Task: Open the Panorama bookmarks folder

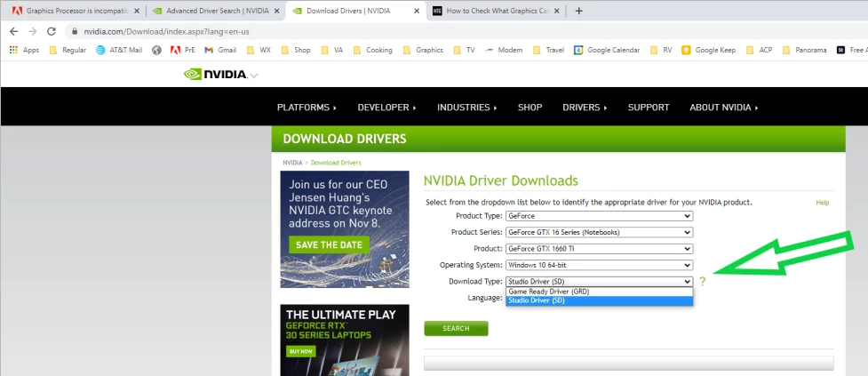Action: (804, 50)
